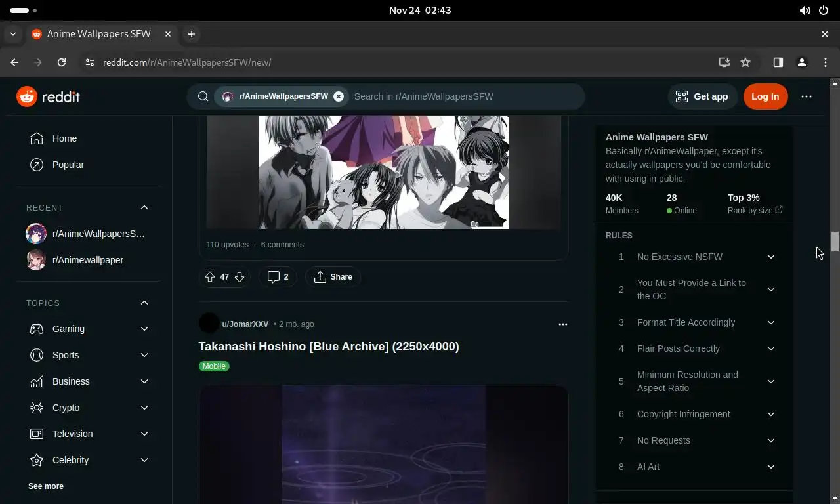Viewport: 840px width, 504px height.
Task: Open the clock showing Nov 24 02:43
Action: point(420,10)
